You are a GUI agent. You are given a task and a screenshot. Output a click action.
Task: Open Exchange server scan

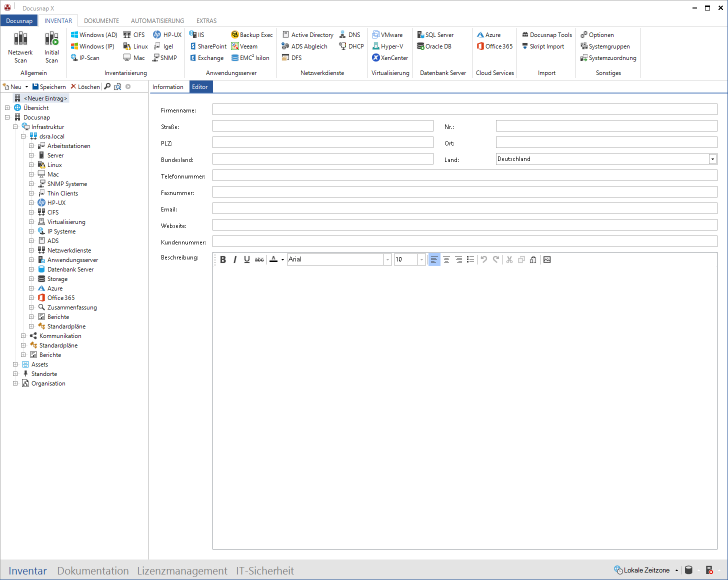click(206, 58)
